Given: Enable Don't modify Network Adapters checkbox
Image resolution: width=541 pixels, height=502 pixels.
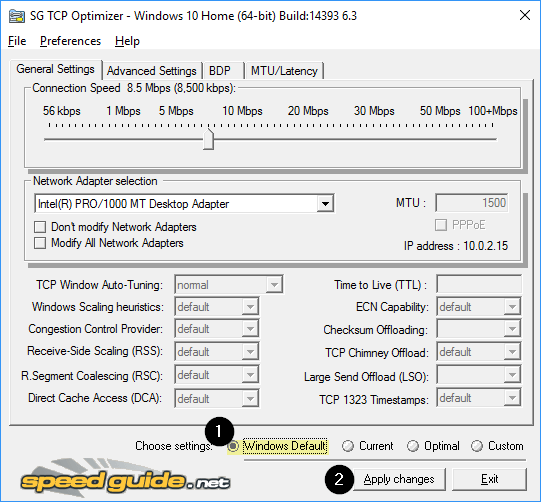Looking at the screenshot, I should 40,227.
